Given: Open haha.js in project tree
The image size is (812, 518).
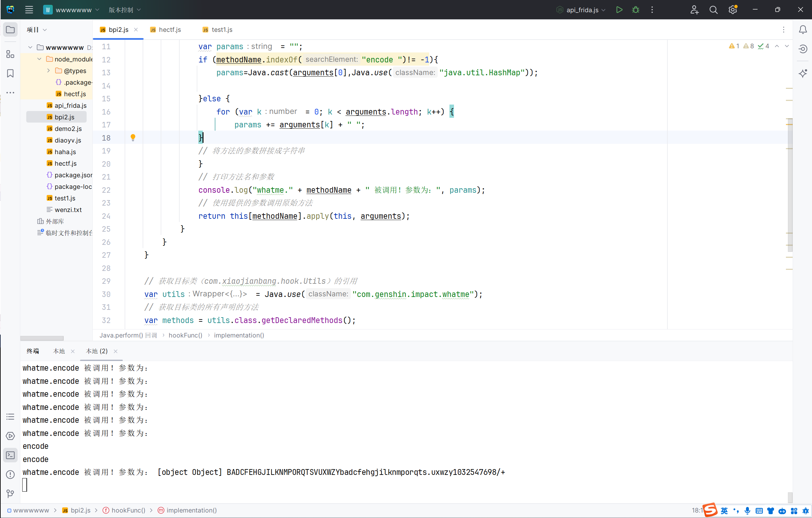Looking at the screenshot, I should [x=61, y=152].
